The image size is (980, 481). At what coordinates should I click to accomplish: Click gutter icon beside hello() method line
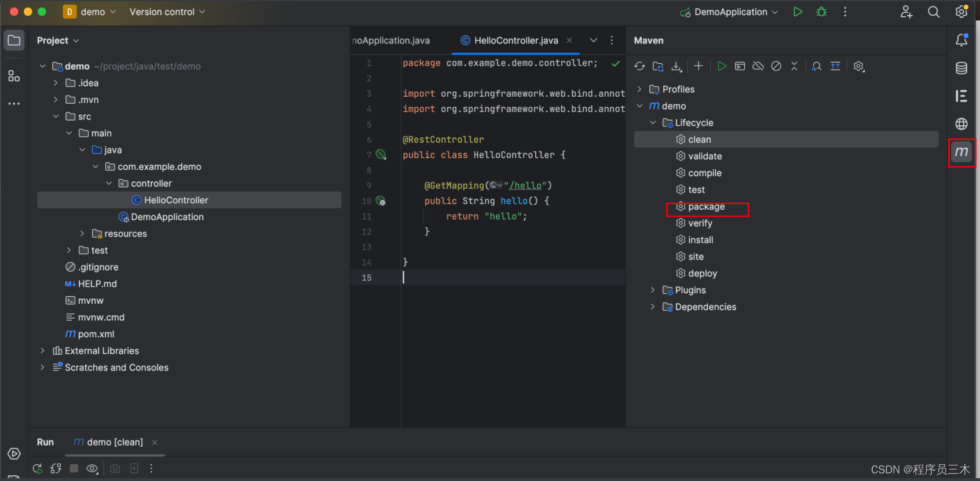click(381, 201)
